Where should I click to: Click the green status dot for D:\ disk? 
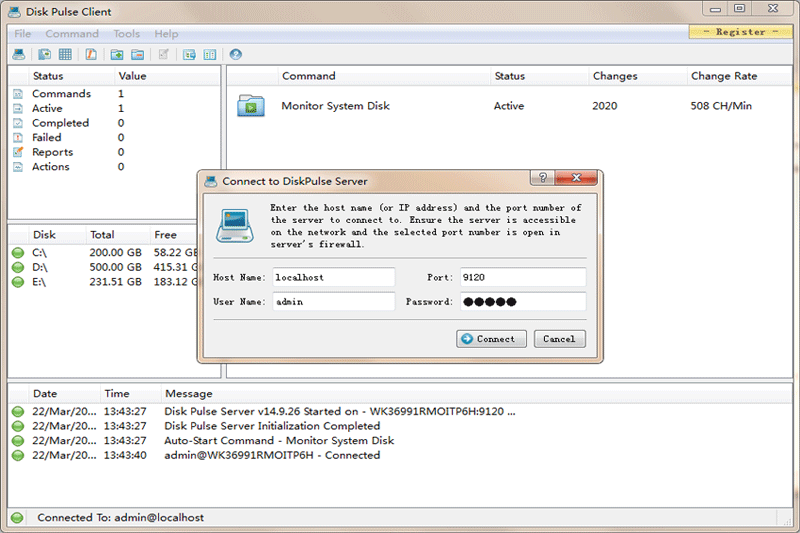18,267
